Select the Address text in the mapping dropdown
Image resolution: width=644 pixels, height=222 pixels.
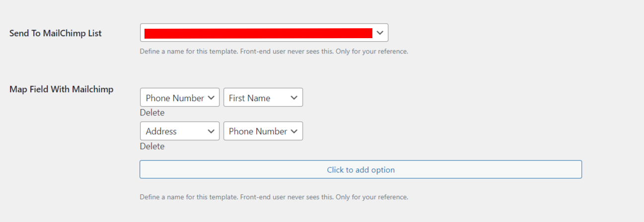[161, 131]
